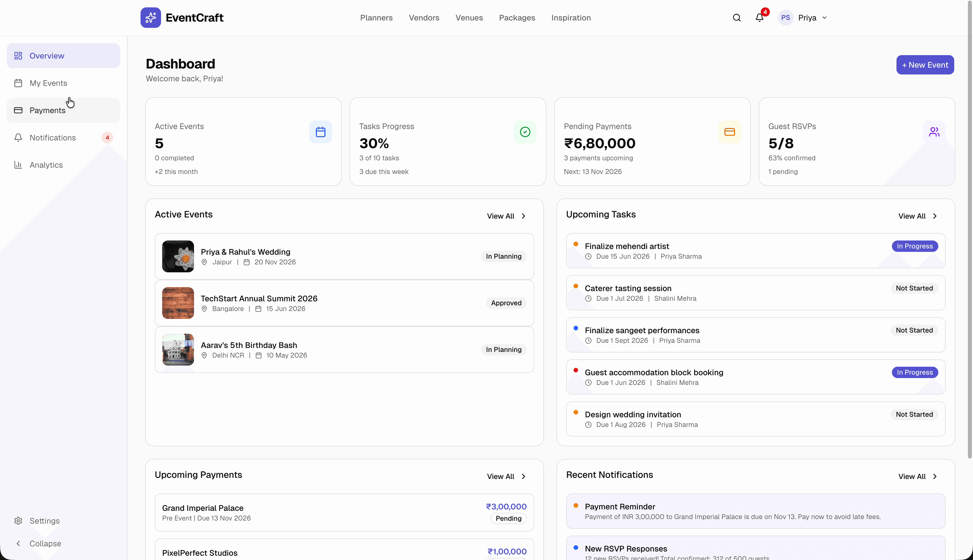Expand View All for Upcoming Tasks
This screenshot has height=560, width=973.
(918, 216)
